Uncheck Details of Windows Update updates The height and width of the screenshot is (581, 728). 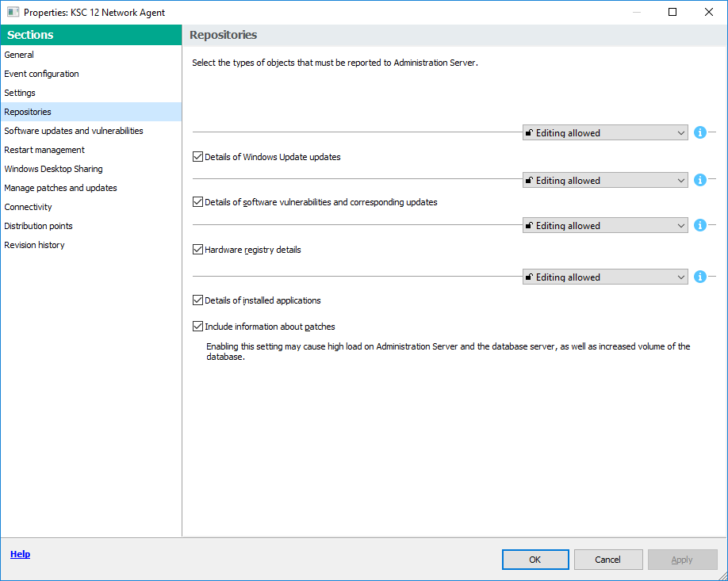(198, 157)
